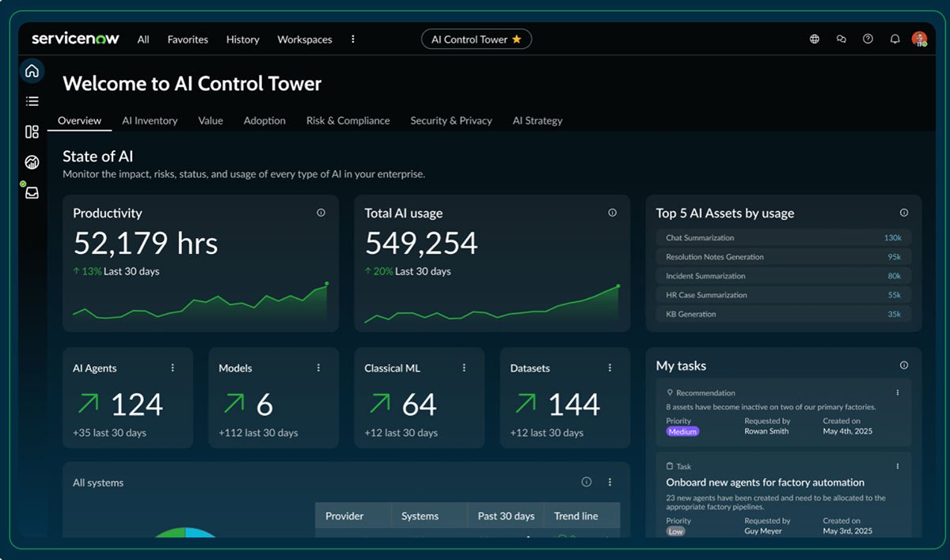Open the Onboard new agents task
The height and width of the screenshot is (560, 950).
(764, 482)
